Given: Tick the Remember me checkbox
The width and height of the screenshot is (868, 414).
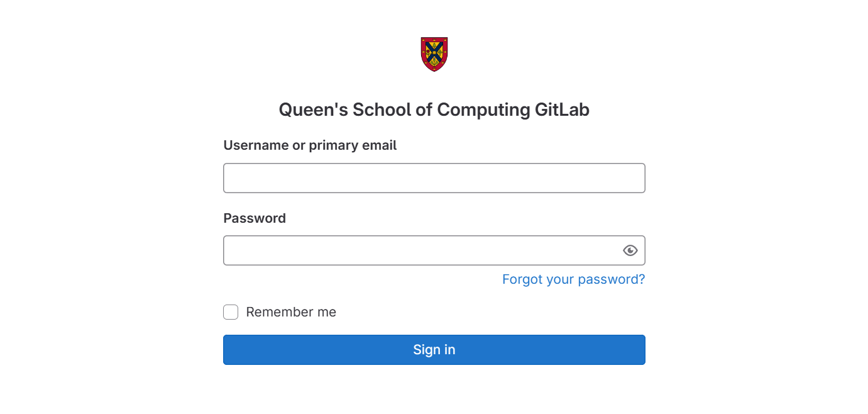Looking at the screenshot, I should point(231,312).
